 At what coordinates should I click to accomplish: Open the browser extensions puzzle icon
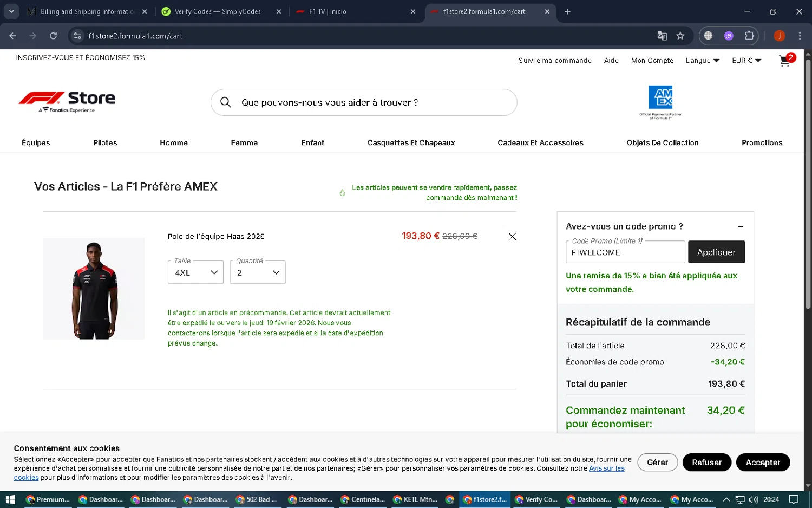point(749,36)
